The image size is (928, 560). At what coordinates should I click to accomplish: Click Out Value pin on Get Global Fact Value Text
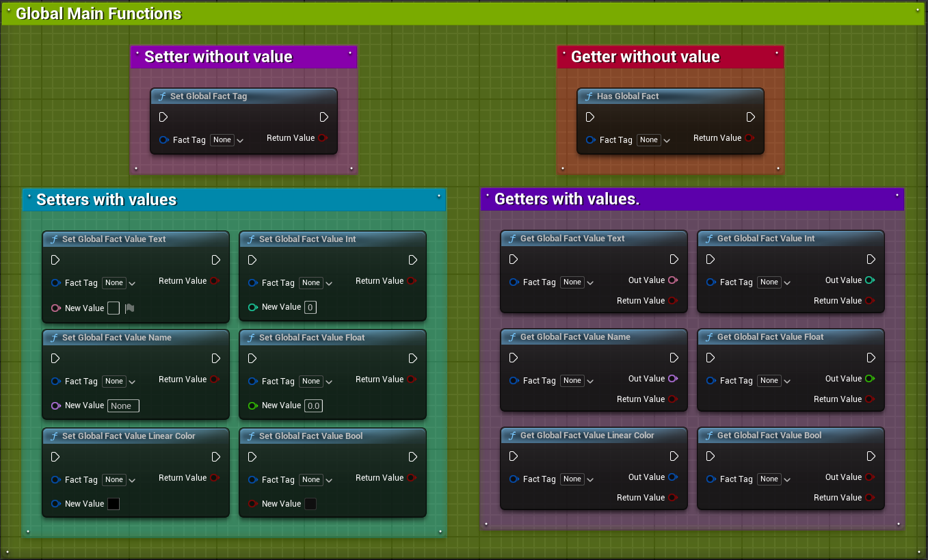point(672,280)
